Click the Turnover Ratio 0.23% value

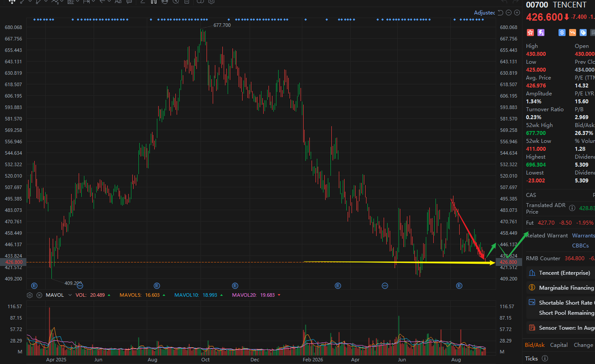(534, 117)
